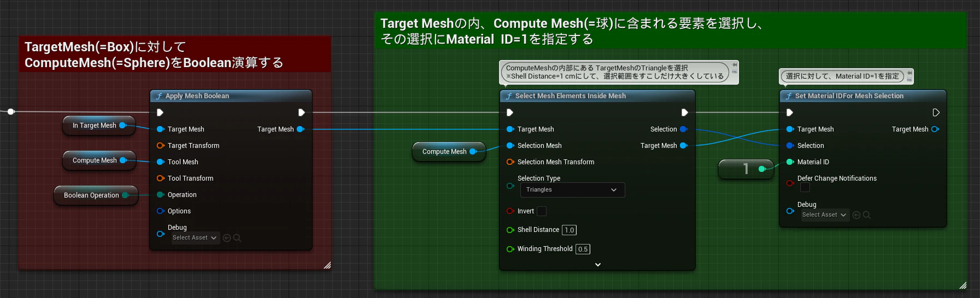Click Boolean Operation variable output pin
This screenshot has height=298, width=980.
click(x=126, y=195)
